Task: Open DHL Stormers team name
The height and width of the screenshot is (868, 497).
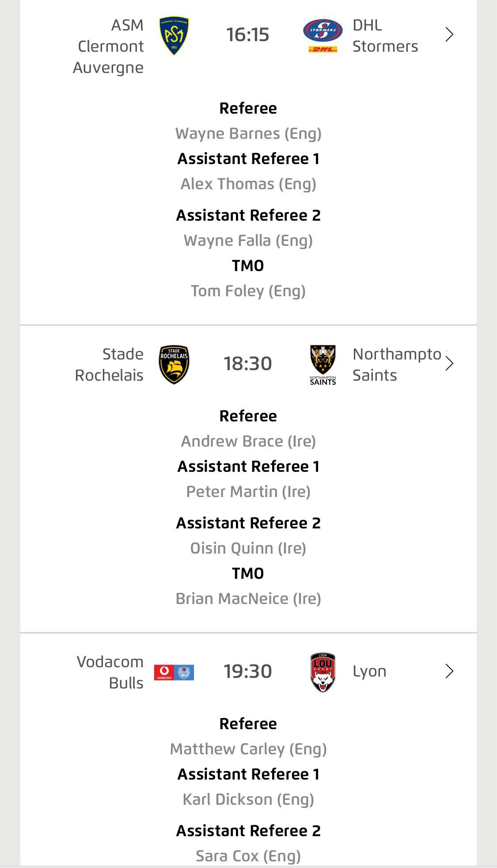Action: pos(385,36)
